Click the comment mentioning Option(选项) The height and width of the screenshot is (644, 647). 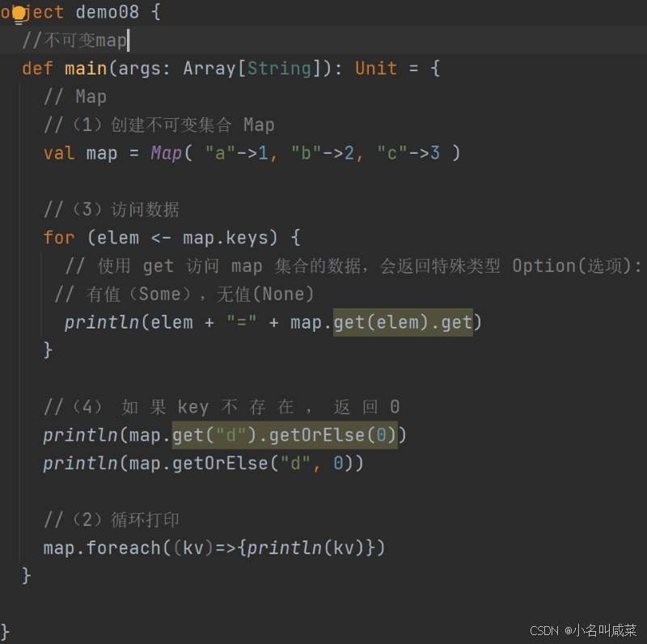pyautogui.click(x=353, y=266)
